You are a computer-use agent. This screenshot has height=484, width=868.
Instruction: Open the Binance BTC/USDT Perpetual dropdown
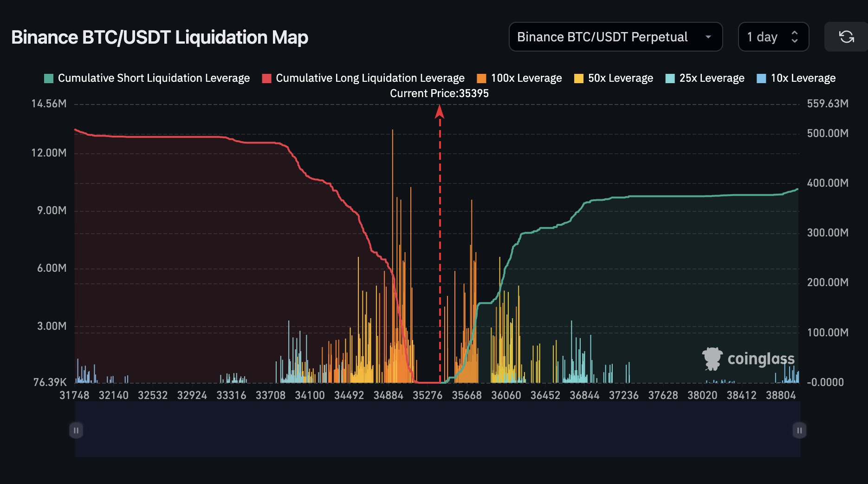tap(615, 37)
